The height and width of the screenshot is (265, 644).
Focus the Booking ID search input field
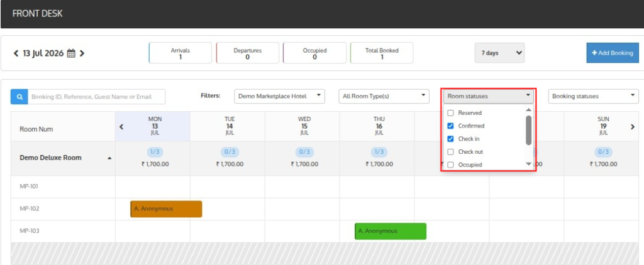[96, 97]
